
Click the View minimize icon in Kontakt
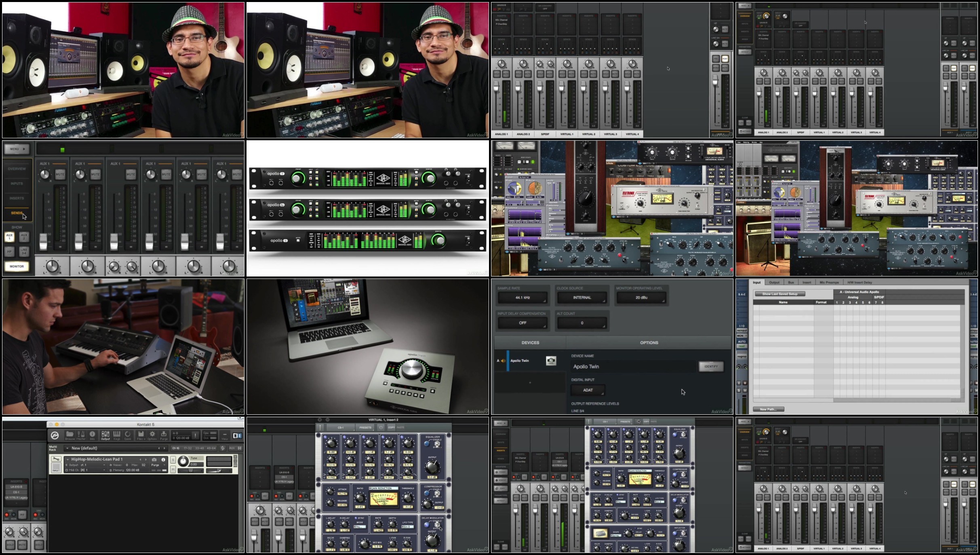tap(225, 436)
